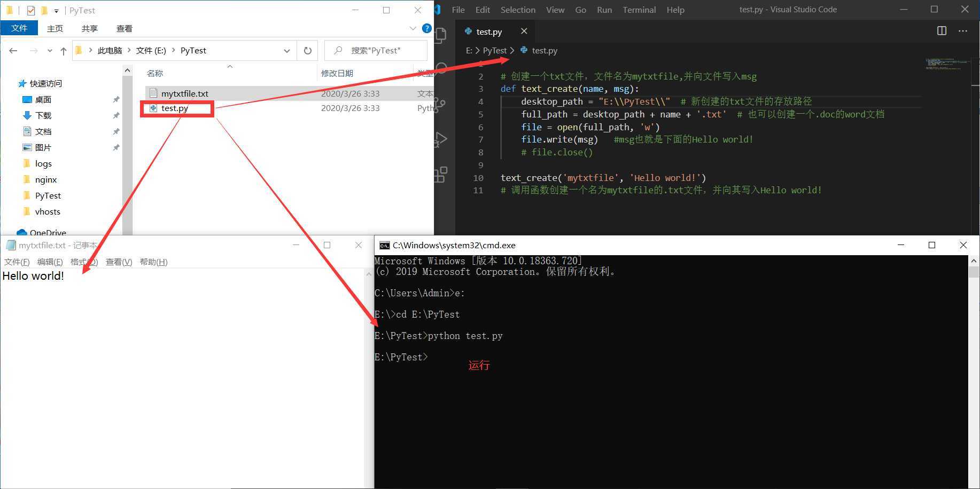980x489 pixels.
Task: Expand the Explorer ribbon chevron
Action: click(413, 28)
